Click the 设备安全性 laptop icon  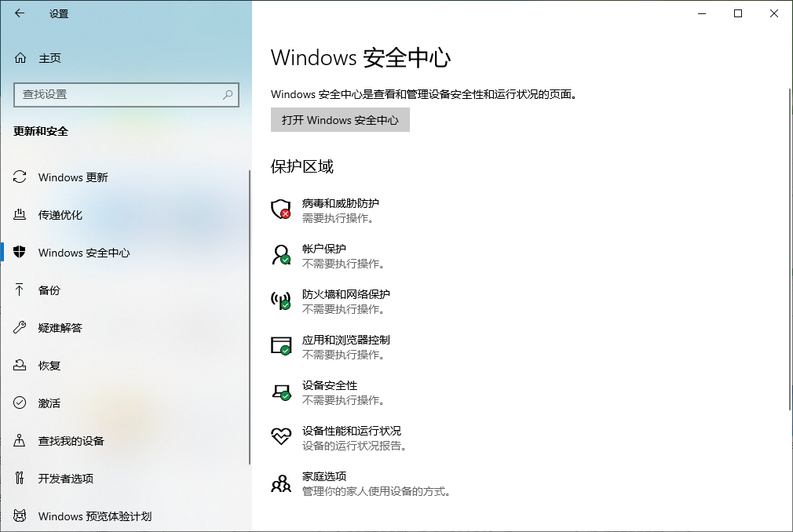point(281,392)
